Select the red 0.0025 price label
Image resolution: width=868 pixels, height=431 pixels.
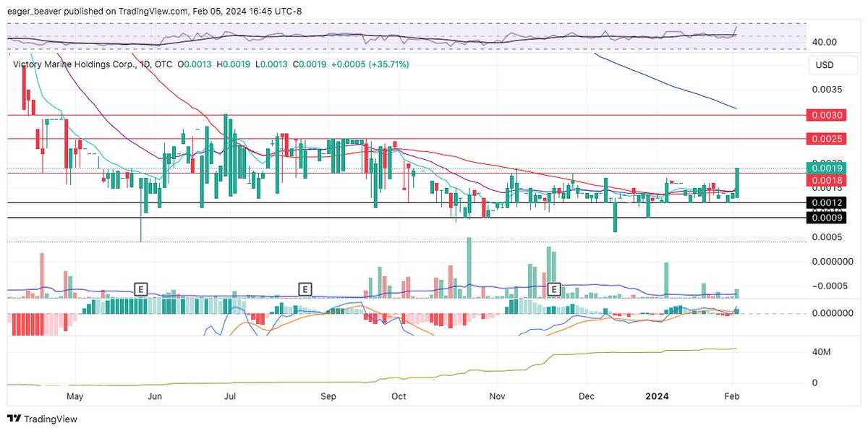pyautogui.click(x=825, y=138)
